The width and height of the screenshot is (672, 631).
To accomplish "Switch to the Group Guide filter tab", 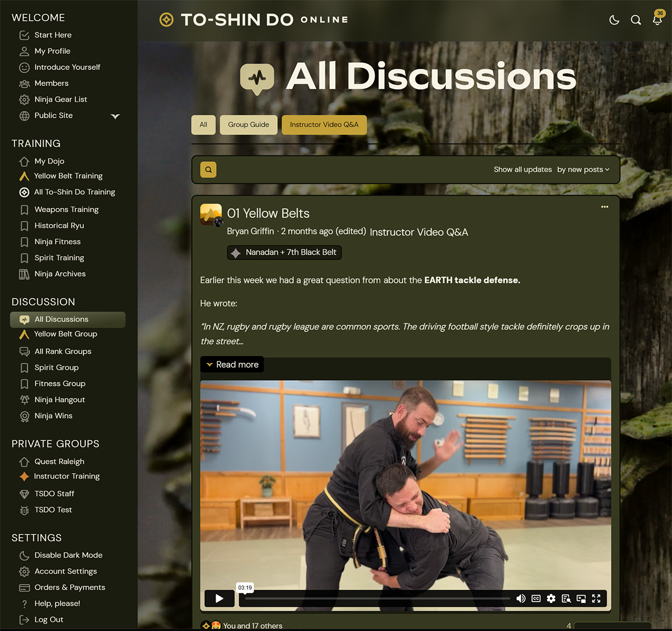I will (x=248, y=124).
